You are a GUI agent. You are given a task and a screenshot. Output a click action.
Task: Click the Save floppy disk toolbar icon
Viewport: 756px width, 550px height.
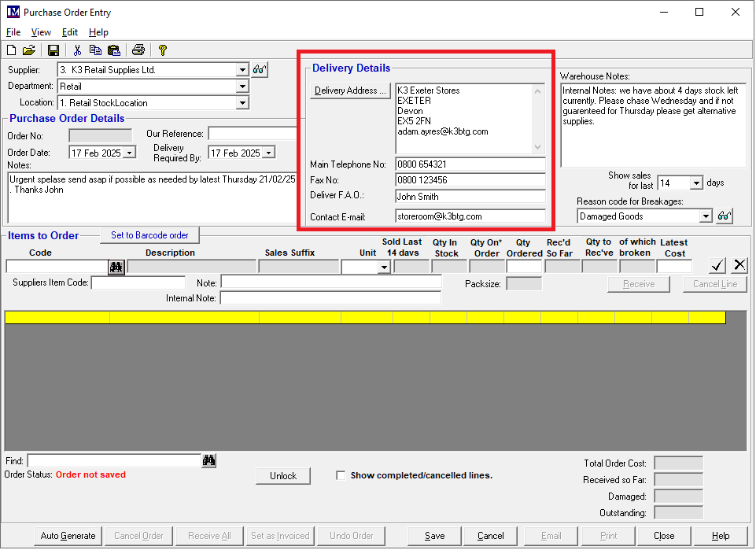pos(53,50)
